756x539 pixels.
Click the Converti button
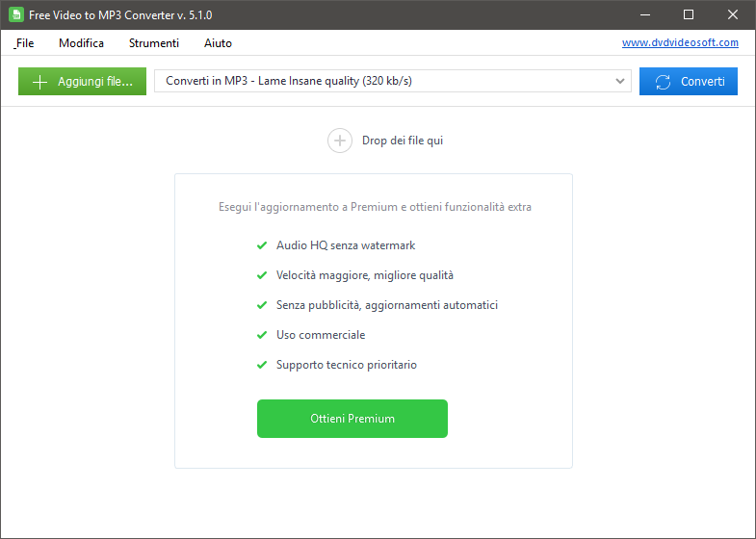[688, 82]
